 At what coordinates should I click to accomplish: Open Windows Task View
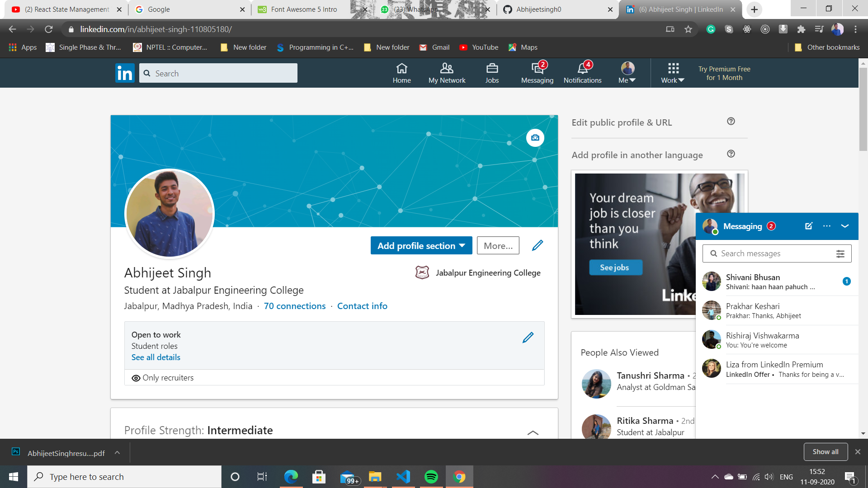click(262, 477)
